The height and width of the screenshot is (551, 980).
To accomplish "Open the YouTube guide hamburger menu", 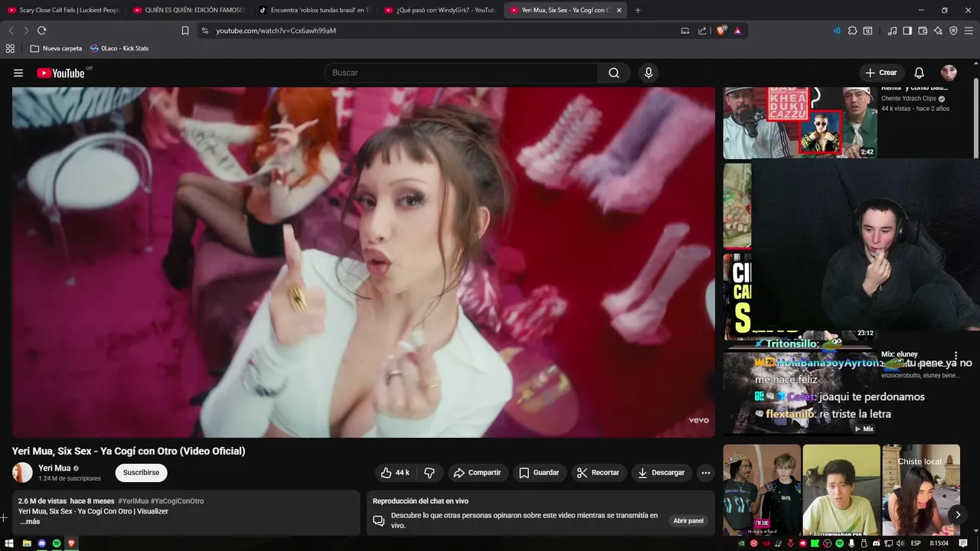I will pyautogui.click(x=18, y=73).
